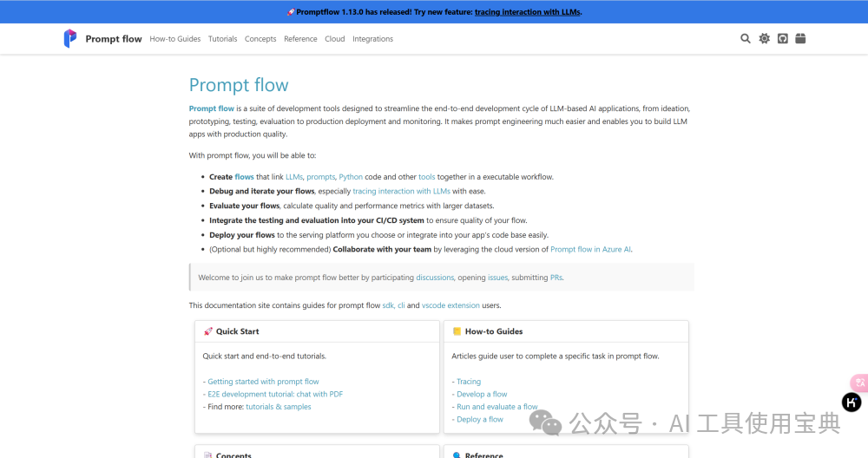The image size is (868, 458).
Task: Click the Prompt flow logo icon
Action: point(70,38)
